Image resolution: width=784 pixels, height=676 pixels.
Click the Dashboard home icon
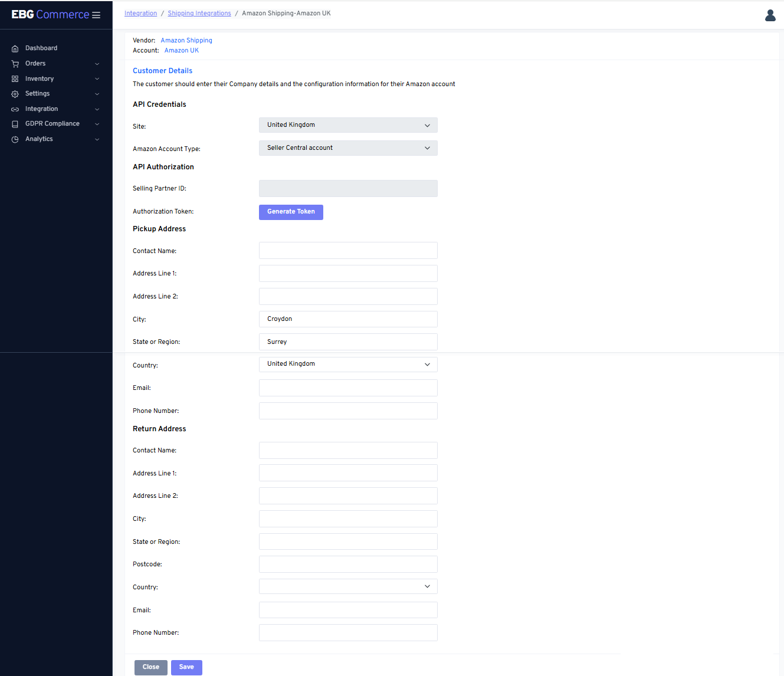point(15,48)
